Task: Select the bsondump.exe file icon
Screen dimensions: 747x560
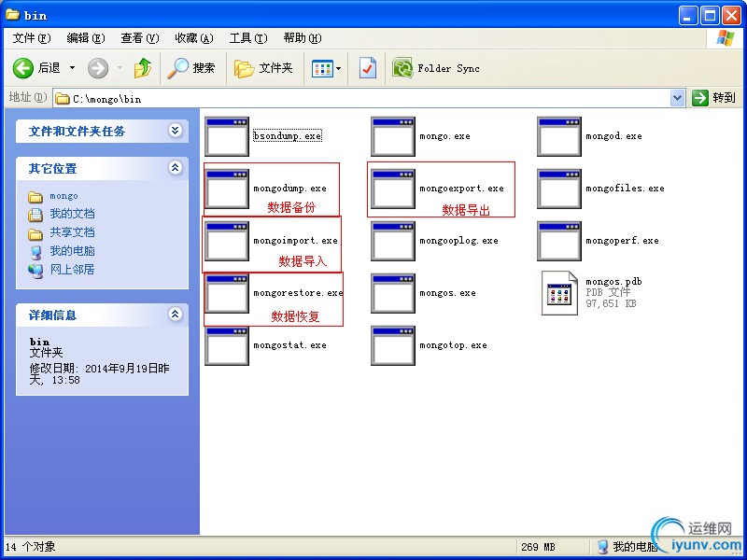Action: pos(227,136)
